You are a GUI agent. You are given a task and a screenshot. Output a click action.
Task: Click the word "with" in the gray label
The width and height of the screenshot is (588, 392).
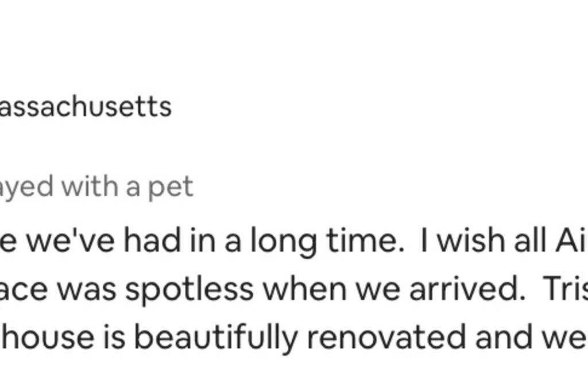click(90, 187)
